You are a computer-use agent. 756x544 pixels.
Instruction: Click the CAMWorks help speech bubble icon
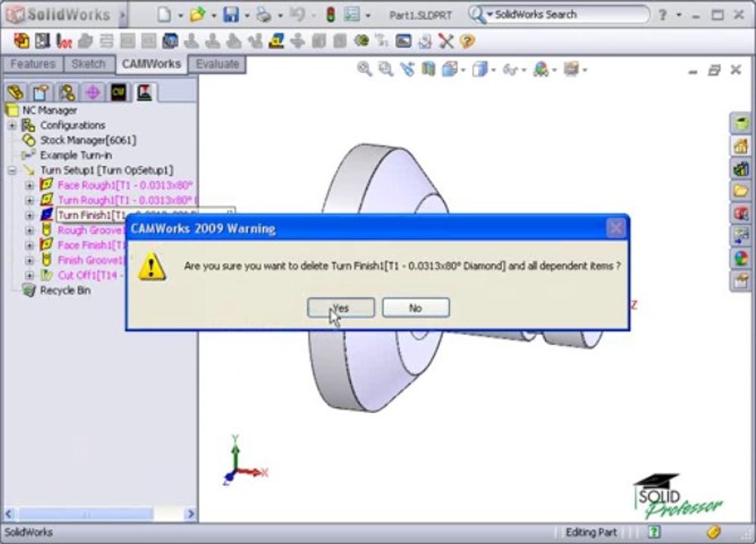point(467,41)
